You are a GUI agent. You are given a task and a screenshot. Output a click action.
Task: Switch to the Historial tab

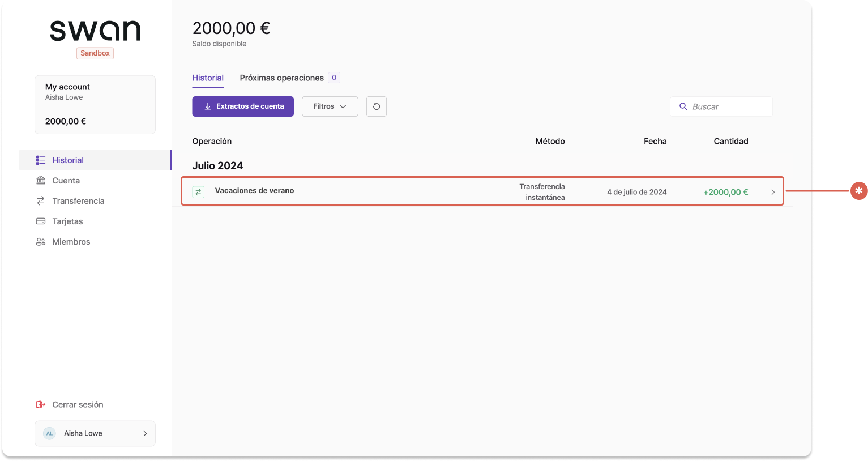(208, 78)
